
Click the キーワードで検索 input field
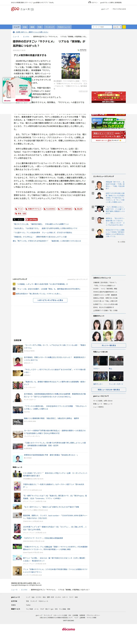(x=102, y=27)
